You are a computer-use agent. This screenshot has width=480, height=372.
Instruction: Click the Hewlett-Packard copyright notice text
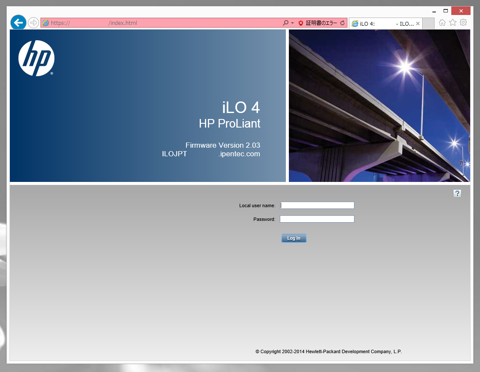pyautogui.click(x=329, y=351)
